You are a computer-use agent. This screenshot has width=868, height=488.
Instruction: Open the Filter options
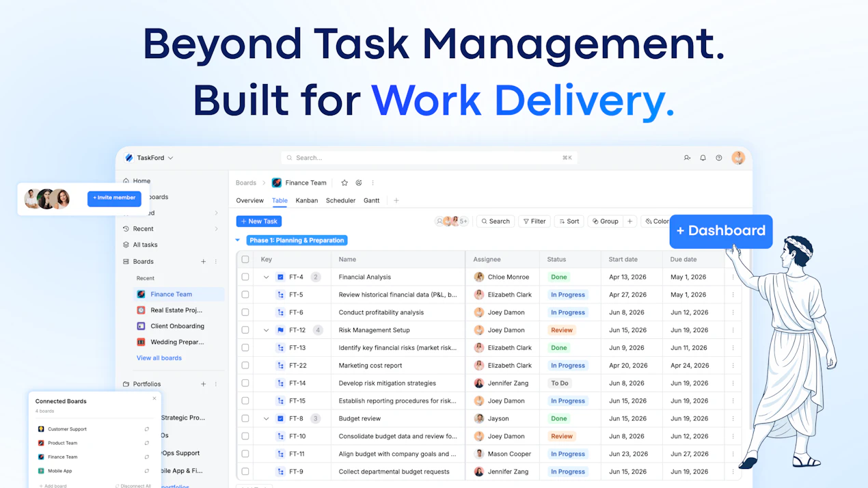tap(534, 221)
